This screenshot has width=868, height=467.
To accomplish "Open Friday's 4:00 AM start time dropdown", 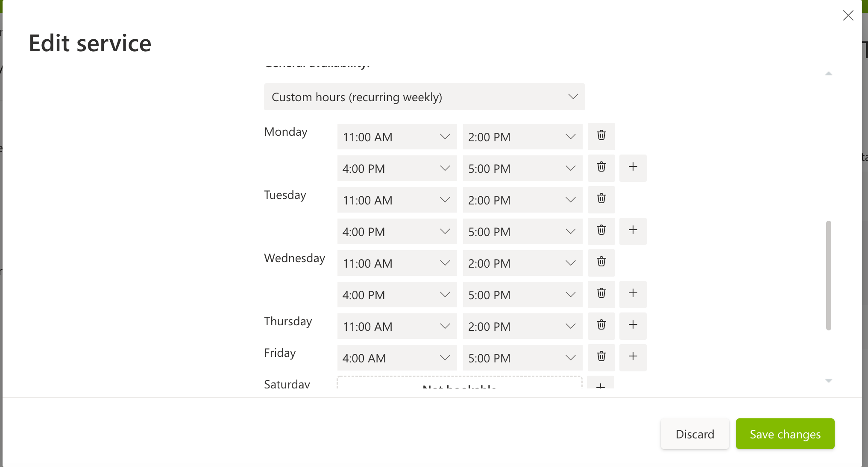I will click(x=396, y=358).
